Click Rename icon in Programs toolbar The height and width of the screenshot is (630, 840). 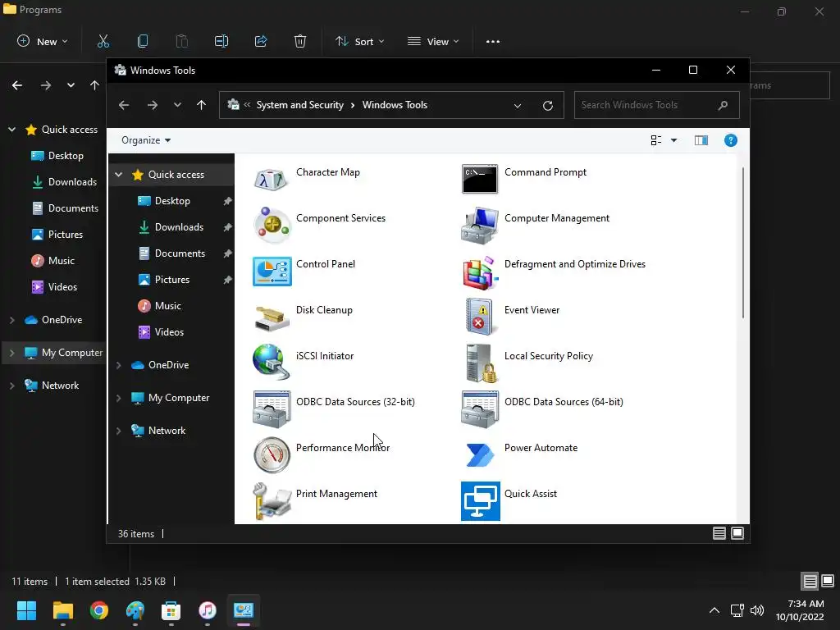[221, 41]
